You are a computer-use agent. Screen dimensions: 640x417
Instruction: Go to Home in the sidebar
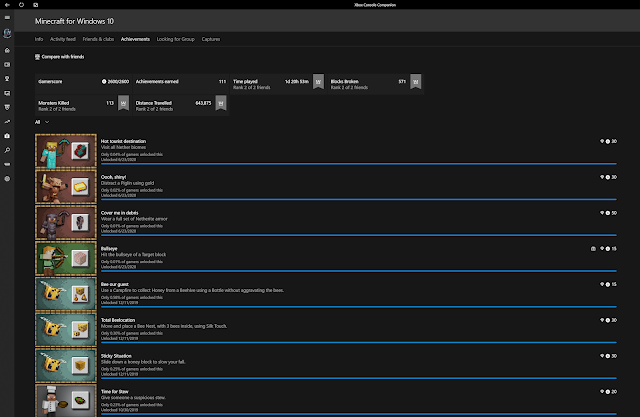[x=7, y=50]
